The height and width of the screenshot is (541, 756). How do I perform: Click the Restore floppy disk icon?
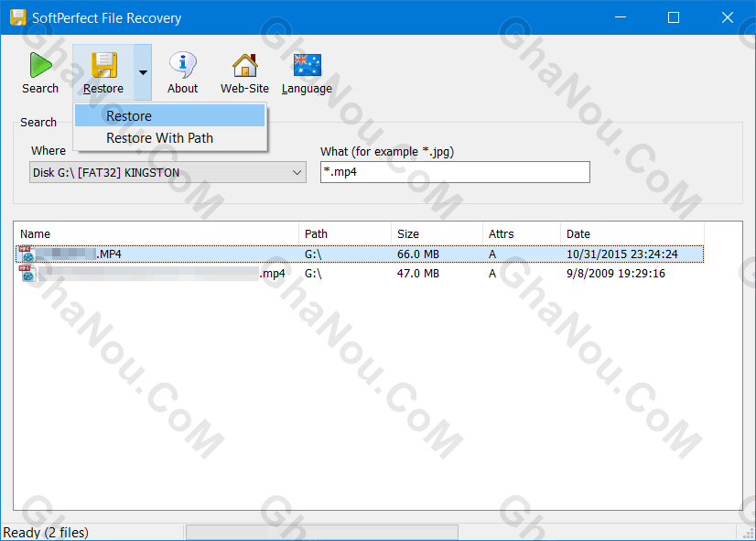[x=103, y=65]
